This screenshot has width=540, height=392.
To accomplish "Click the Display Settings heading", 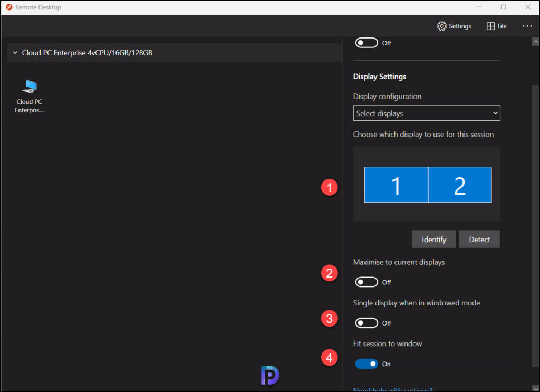I will 380,77.
